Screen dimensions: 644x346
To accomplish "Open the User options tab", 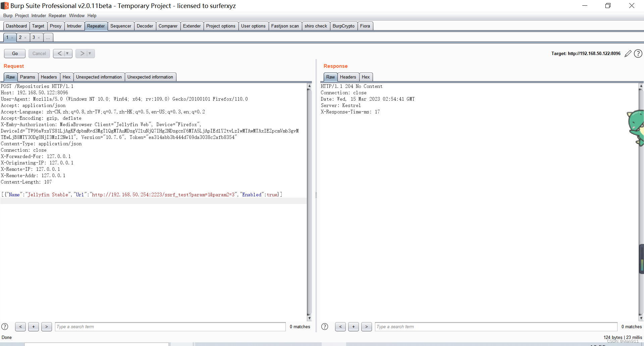I will [x=253, y=26].
